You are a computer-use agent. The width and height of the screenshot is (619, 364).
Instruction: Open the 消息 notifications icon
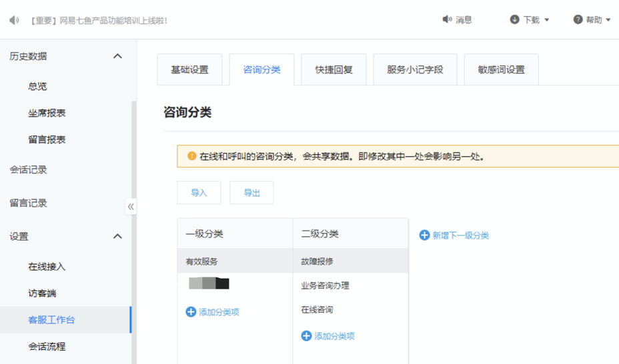447,19
